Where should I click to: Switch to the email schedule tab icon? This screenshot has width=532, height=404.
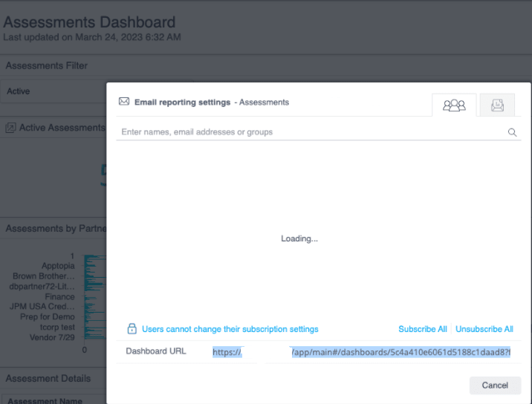click(x=497, y=105)
